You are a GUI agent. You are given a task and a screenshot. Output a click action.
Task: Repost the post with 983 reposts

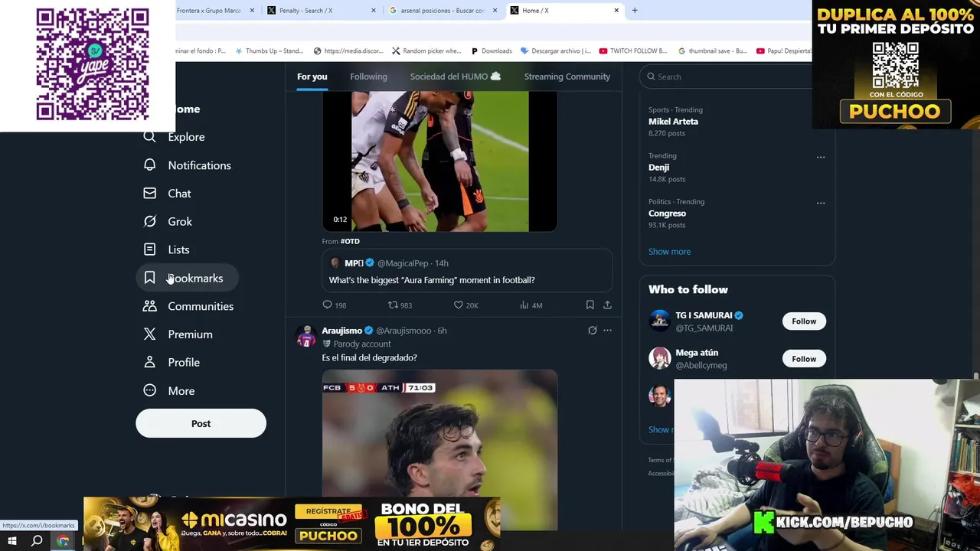pos(393,305)
